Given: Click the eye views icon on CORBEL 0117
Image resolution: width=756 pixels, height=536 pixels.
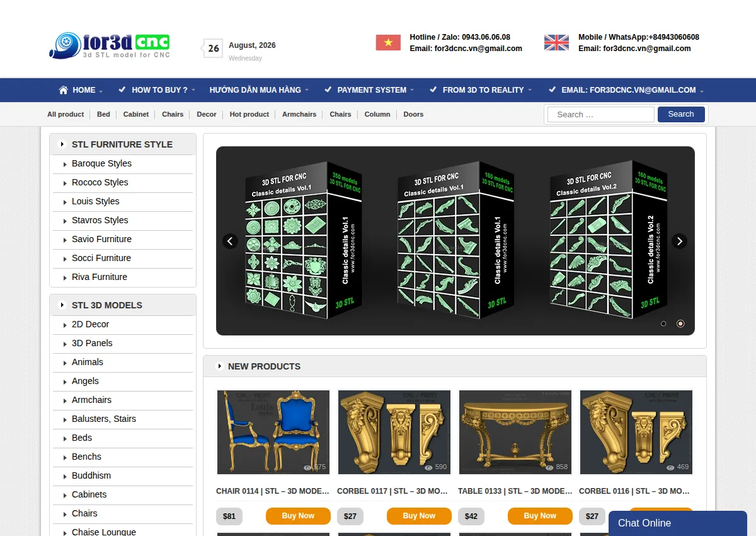Looking at the screenshot, I should pyautogui.click(x=428, y=467).
